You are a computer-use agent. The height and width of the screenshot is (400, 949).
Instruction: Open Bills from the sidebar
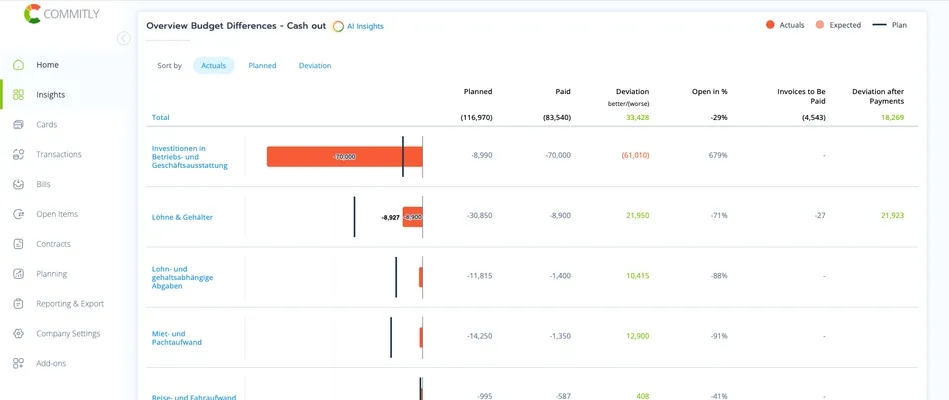[44, 184]
